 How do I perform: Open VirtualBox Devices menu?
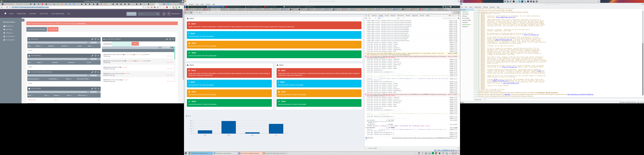click(208, 4)
